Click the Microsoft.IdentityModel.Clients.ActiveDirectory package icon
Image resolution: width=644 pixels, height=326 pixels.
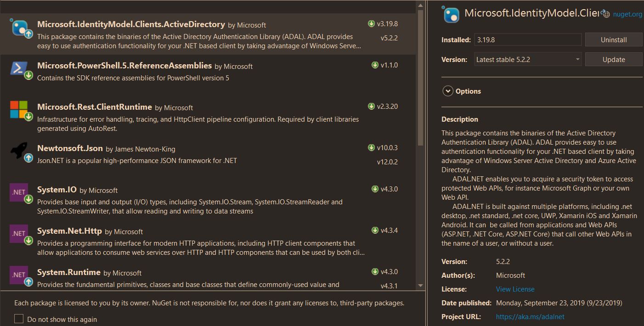point(21,28)
